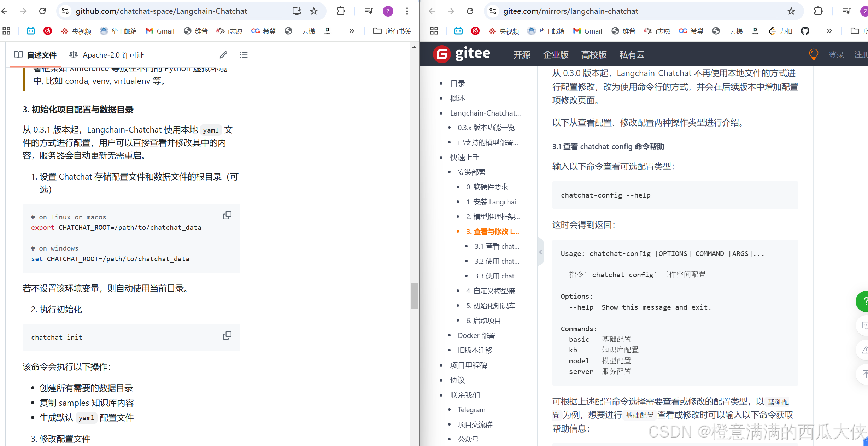The height and width of the screenshot is (446, 868).
Task: Click Back arrow in the GitHub window
Action: (5, 11)
